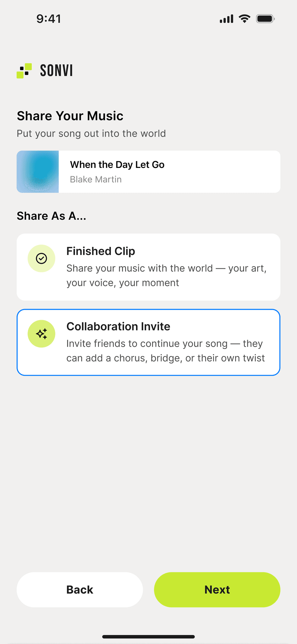
Task: Continue with the Next button
Action: click(217, 590)
